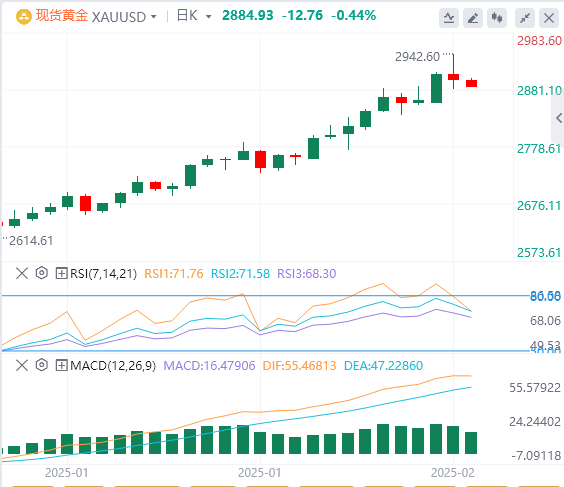Click the 2983.60 price axis label
Screen dimensions: 564x487
click(x=539, y=41)
